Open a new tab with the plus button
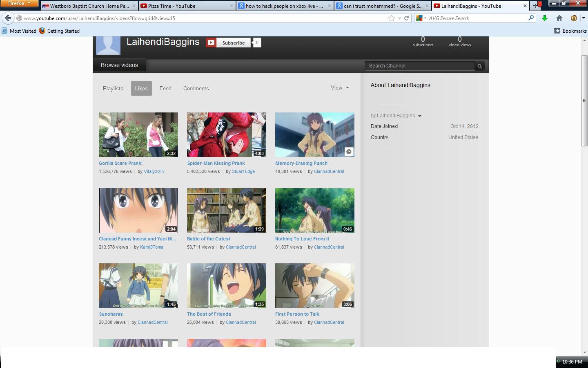The width and height of the screenshot is (588, 368). (535, 6)
